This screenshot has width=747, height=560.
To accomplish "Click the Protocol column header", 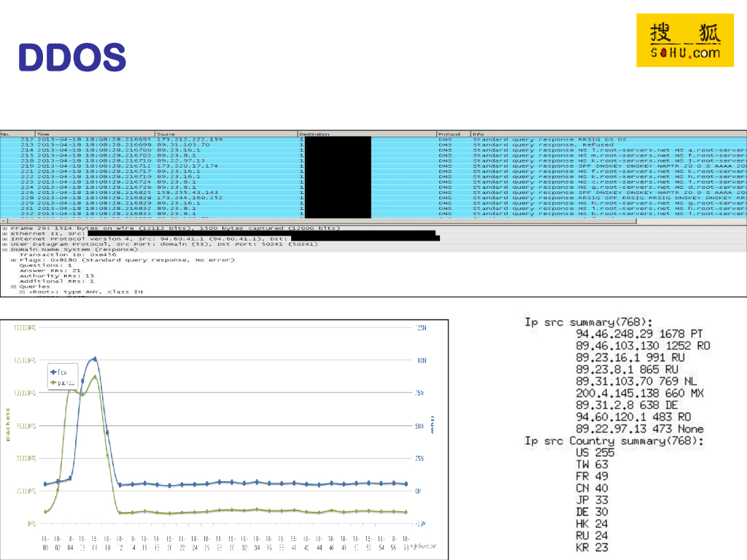I will pyautogui.click(x=452, y=134).
